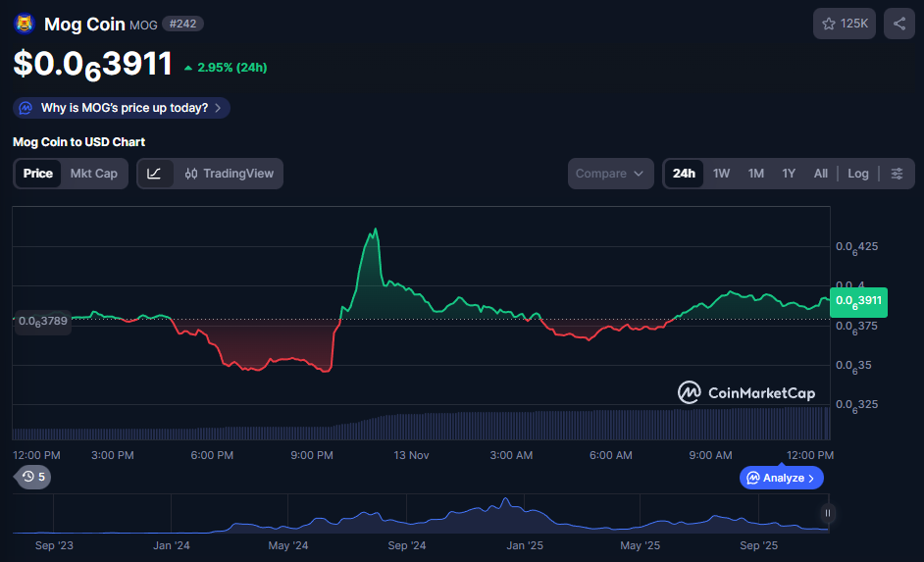Select the 1Y time range
Image resolution: width=924 pixels, height=562 pixels.
789,174
